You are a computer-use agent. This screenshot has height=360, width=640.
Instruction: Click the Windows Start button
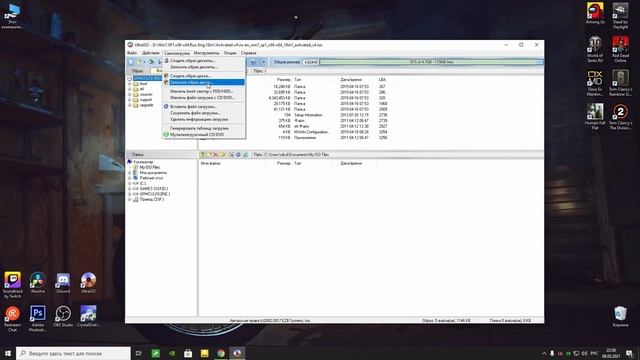(x=8, y=353)
